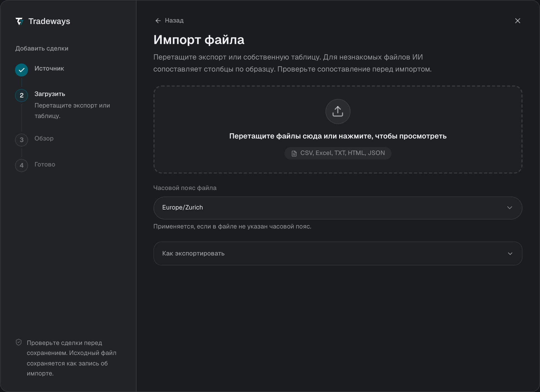
Task: Open the Europe/Zurich timezone dropdown
Action: 338,208
